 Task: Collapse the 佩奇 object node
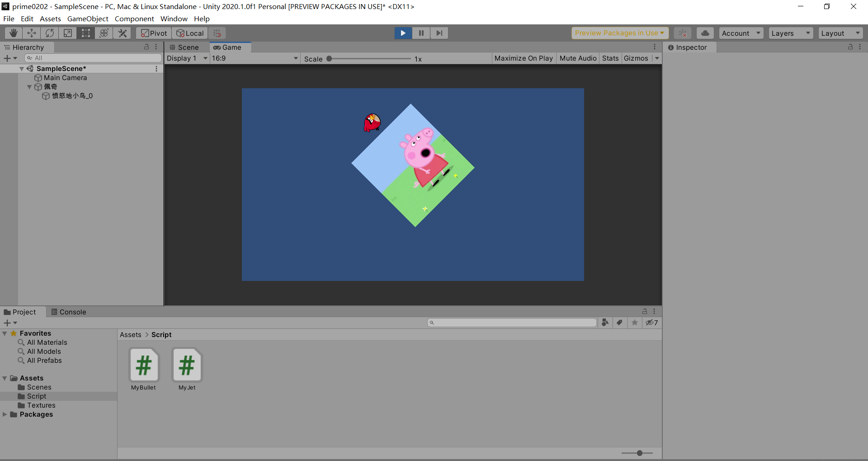[x=29, y=87]
